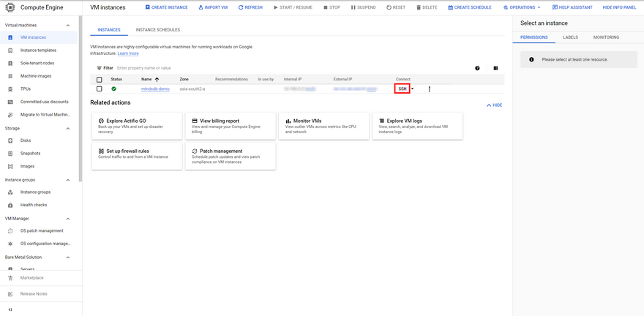The image size is (644, 316).
Task: Toggle the select all instances checkbox
Action: pyautogui.click(x=100, y=79)
